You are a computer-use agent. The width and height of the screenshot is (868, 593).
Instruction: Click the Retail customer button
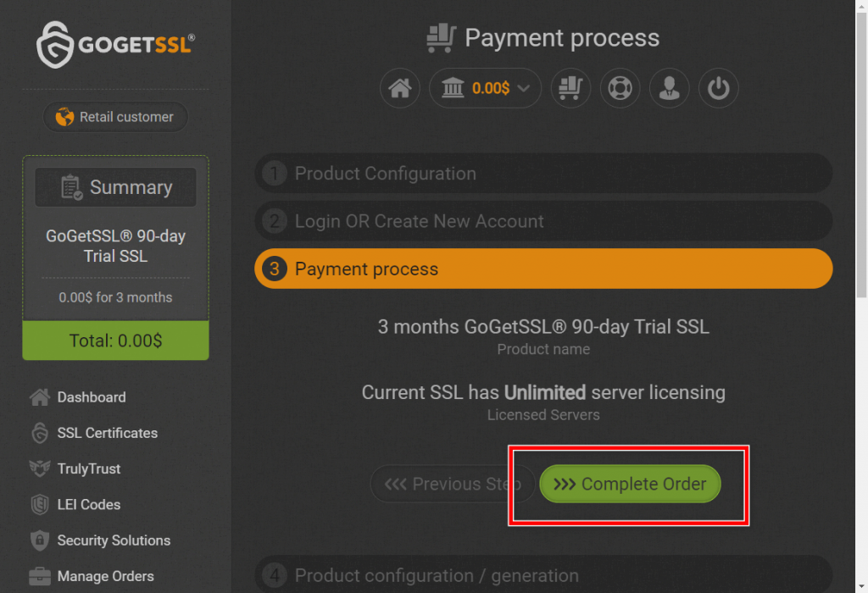click(x=115, y=117)
